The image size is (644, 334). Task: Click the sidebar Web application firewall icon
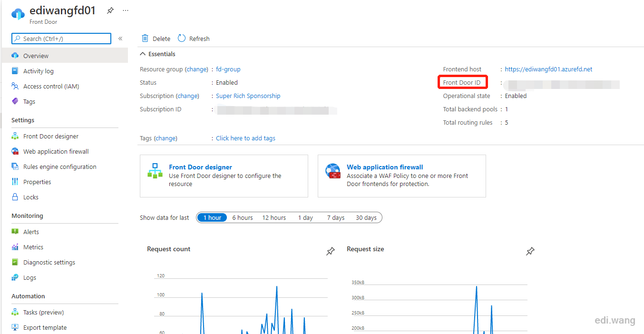tap(15, 151)
